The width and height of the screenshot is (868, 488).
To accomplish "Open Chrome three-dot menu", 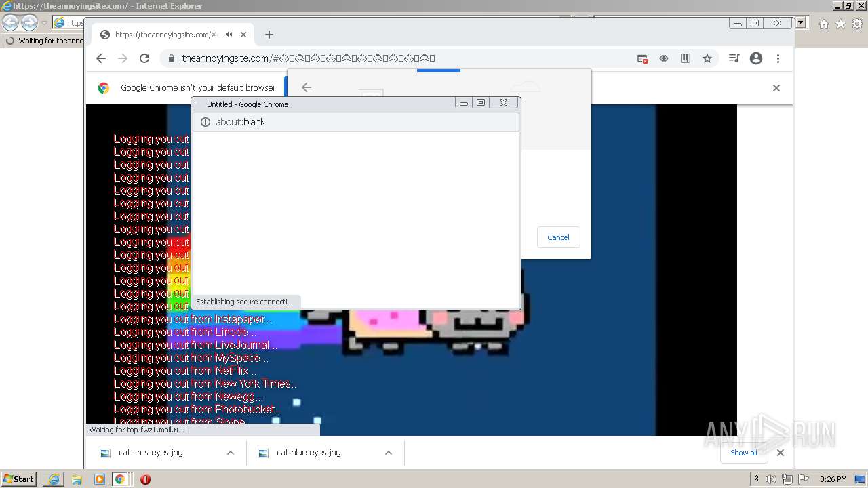I will point(778,58).
